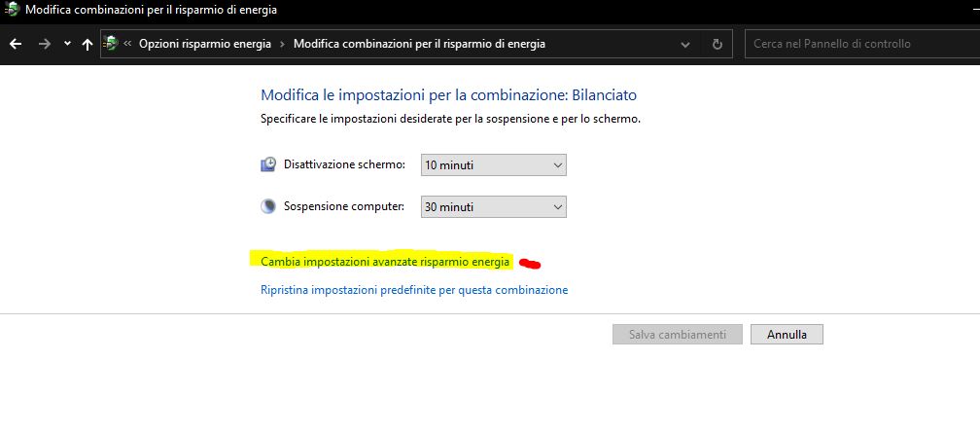980x434 pixels.
Task: Click the window icon in the title bar
Action: click(x=12, y=11)
